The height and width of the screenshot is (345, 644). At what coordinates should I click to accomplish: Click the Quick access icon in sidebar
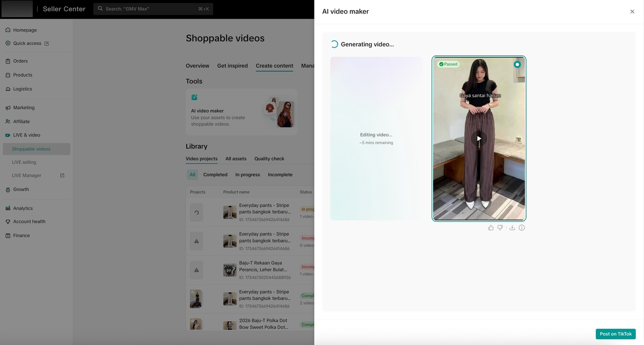point(8,43)
